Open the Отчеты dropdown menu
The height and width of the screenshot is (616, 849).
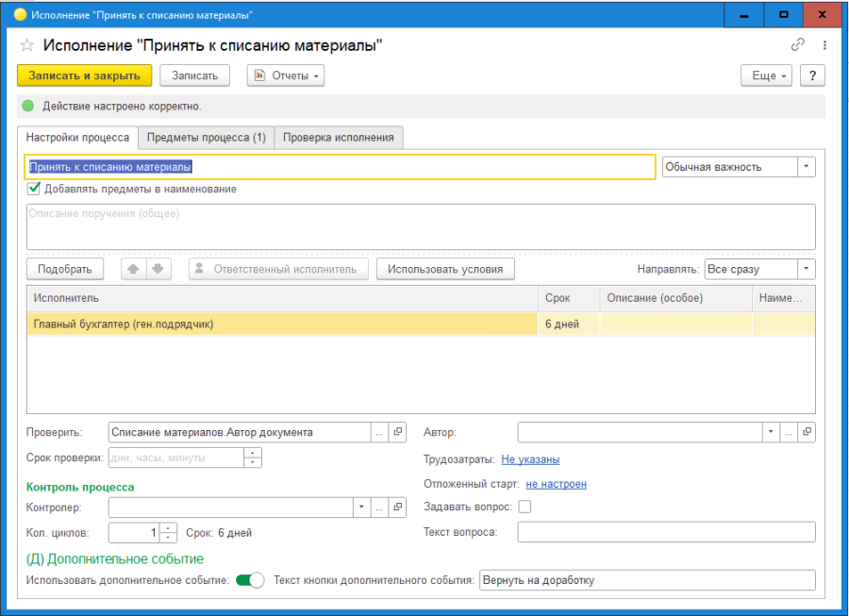coord(286,75)
